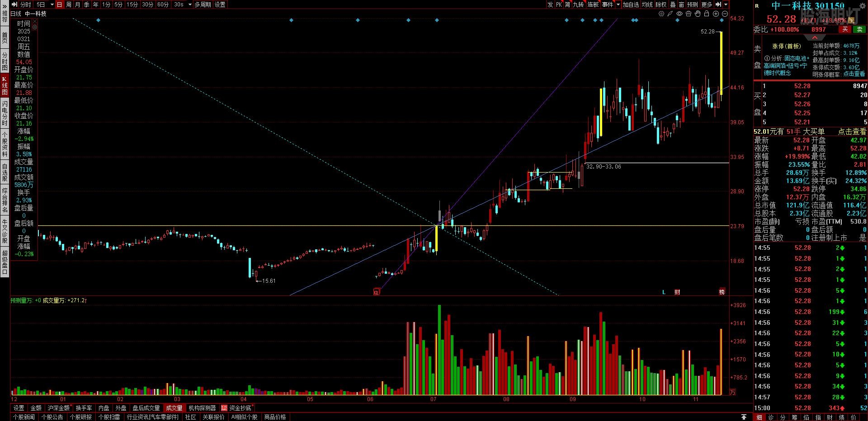
Task: Click the eye visibility icon in chart tools
Action: point(679,14)
